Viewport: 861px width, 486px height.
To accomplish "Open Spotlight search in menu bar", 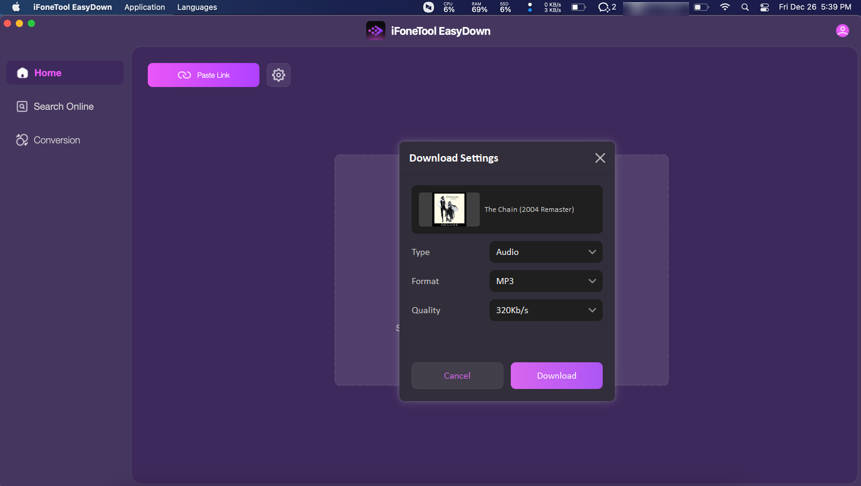I will (745, 7).
